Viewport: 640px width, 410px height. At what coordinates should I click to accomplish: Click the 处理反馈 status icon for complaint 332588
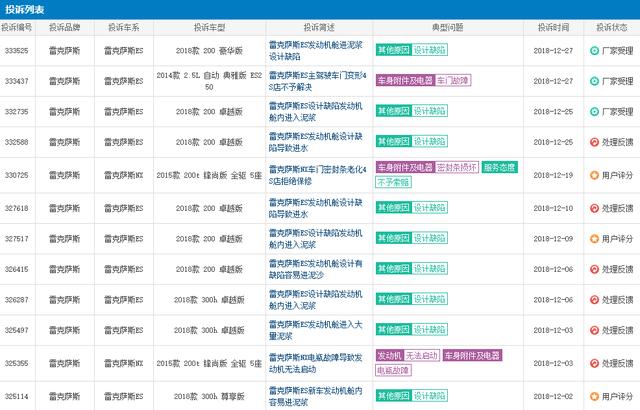coord(594,142)
